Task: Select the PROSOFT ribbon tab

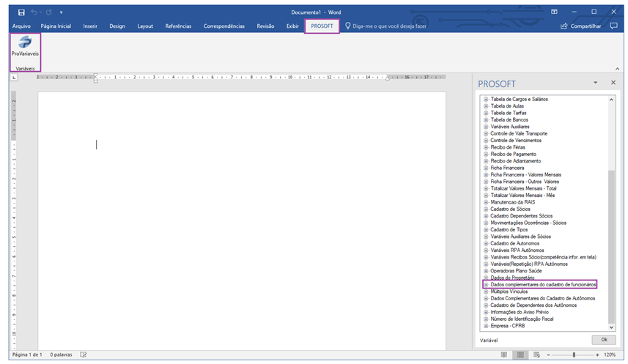Action: click(x=322, y=26)
